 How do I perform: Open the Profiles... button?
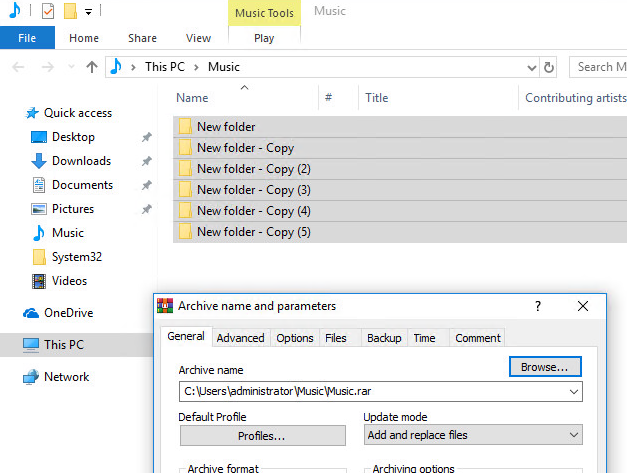(262, 436)
